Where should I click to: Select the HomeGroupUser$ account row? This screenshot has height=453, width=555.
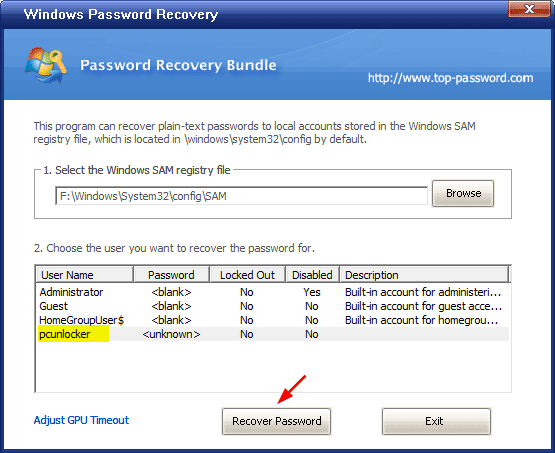(x=273, y=320)
